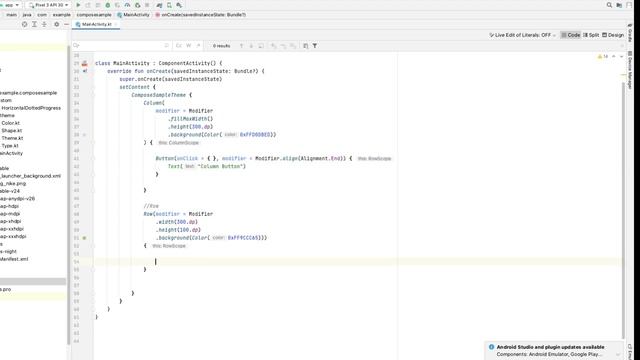Switch the editor to Code view
Viewport: 640px width, 360px height.
coord(571,35)
